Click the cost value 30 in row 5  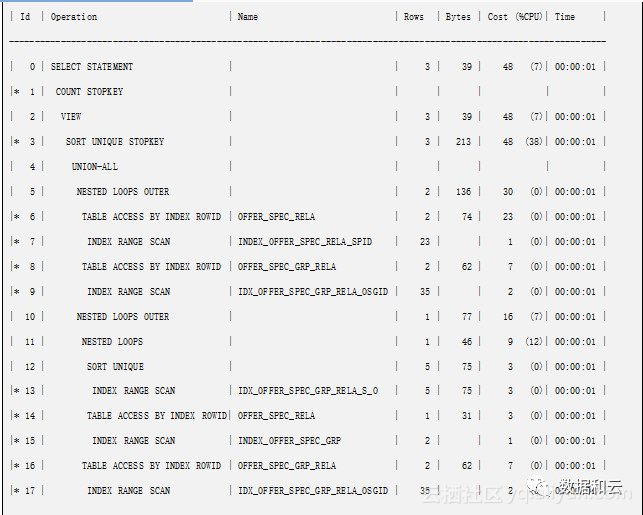click(508, 191)
